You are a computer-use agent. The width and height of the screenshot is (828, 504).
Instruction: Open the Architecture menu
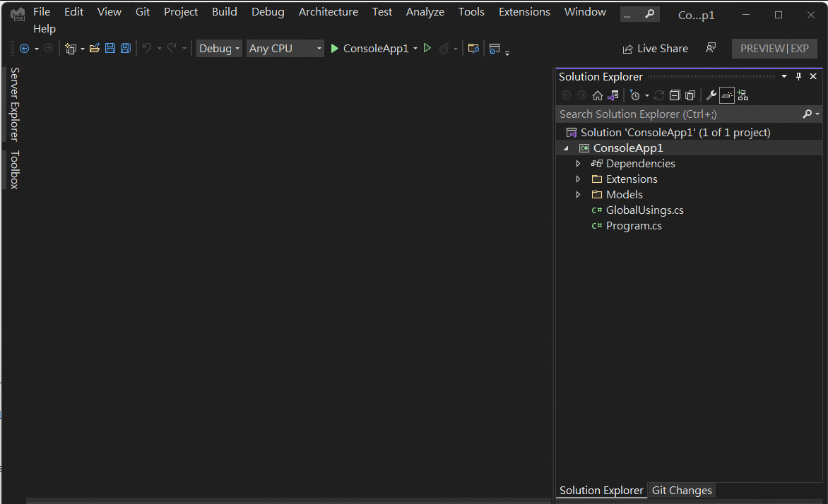(x=328, y=11)
